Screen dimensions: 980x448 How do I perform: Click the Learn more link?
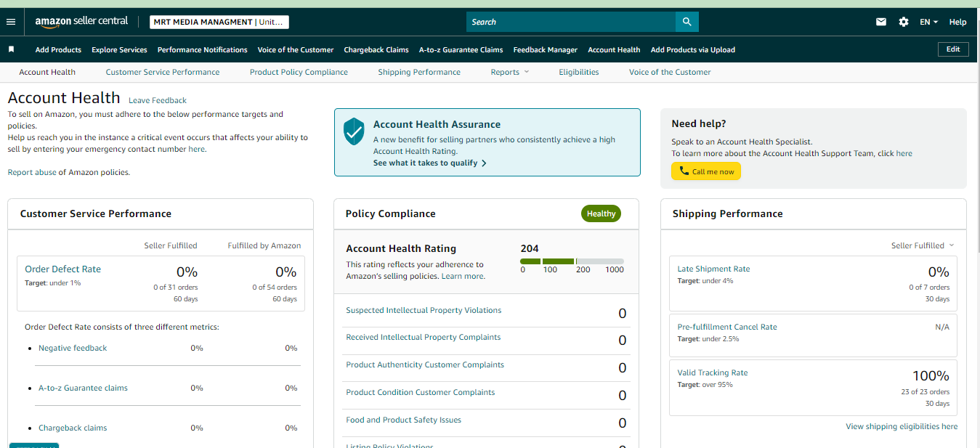(x=462, y=276)
